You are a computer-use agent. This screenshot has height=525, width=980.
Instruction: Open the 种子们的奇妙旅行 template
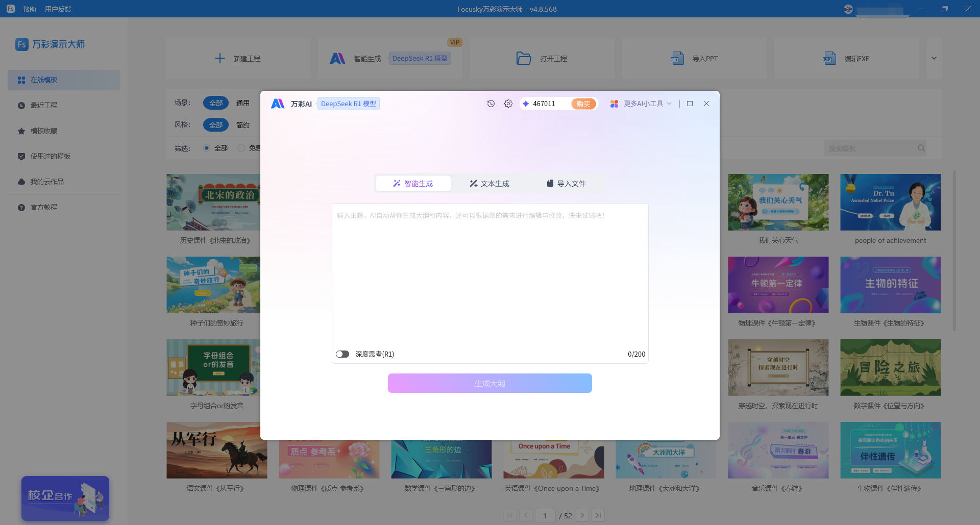point(213,285)
